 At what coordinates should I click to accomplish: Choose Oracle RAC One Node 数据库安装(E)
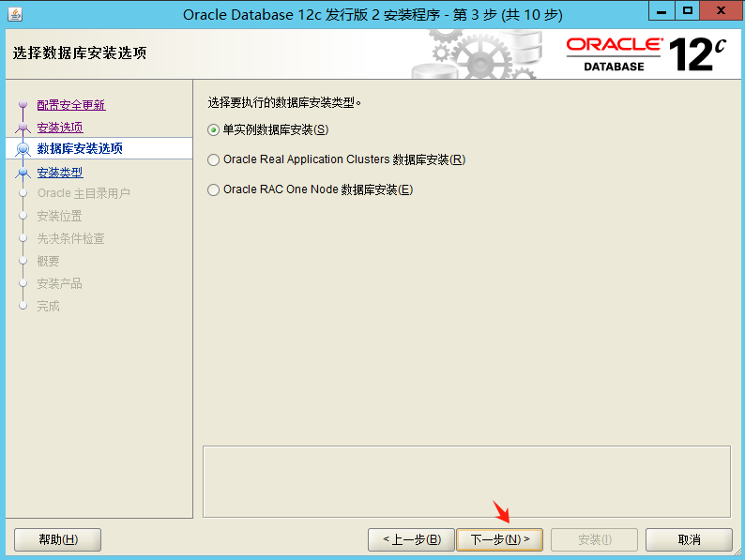click(311, 189)
